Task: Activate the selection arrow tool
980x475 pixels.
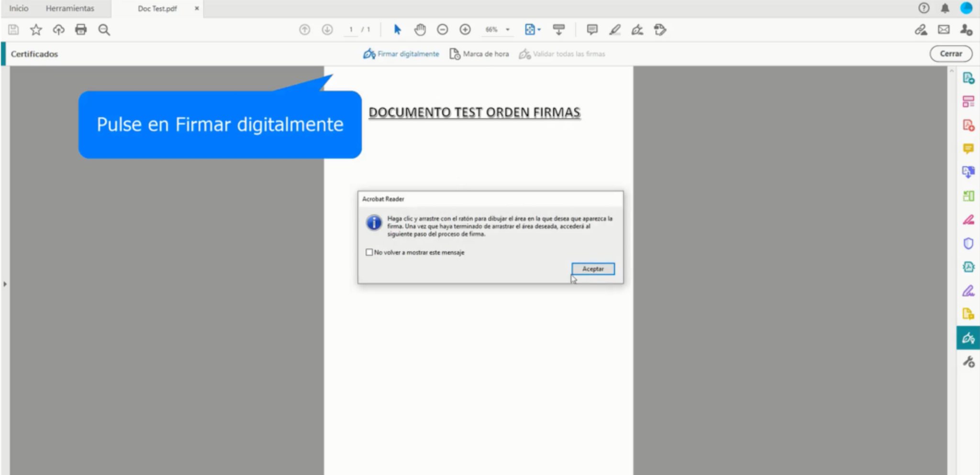Action: click(x=397, y=30)
